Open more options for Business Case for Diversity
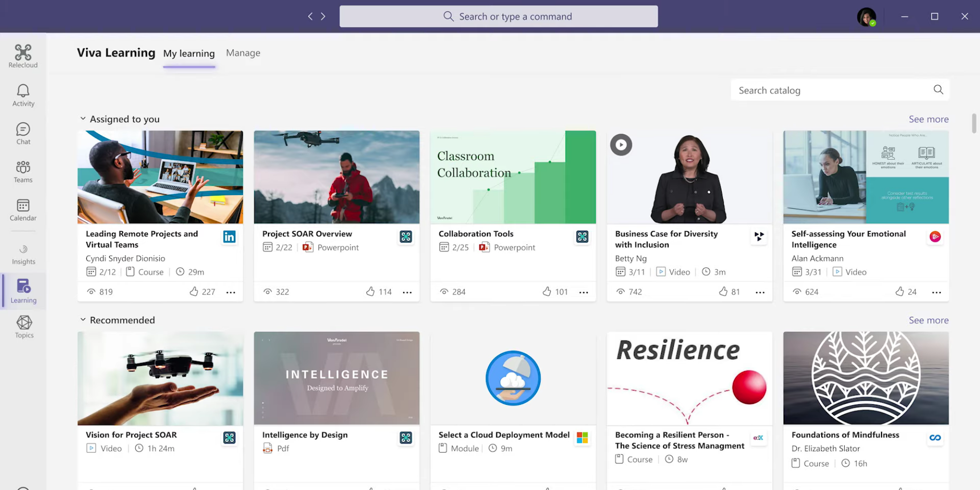 point(760,292)
